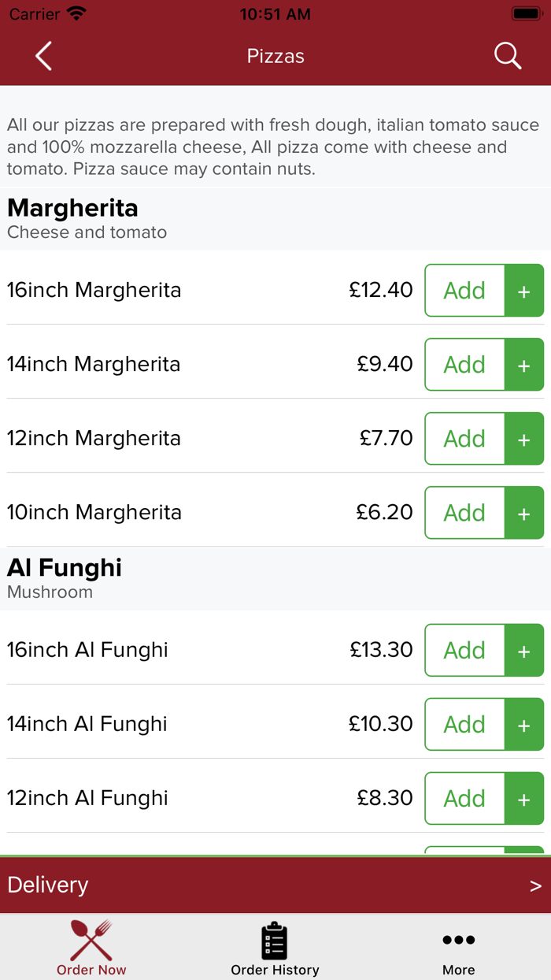Click Add for 10inch Margherita
Screen dimensions: 551x980
[x=464, y=513]
